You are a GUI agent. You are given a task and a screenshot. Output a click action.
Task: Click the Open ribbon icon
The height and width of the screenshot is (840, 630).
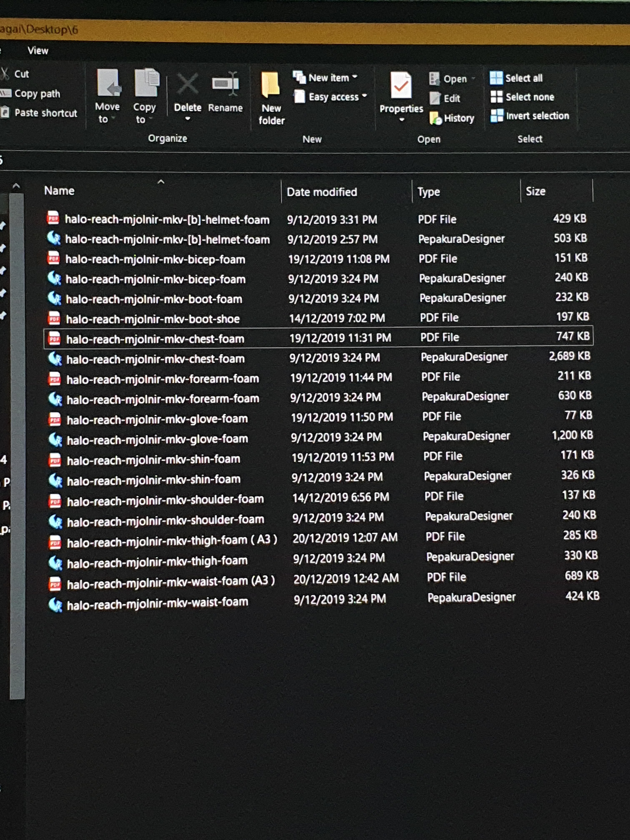click(434, 79)
